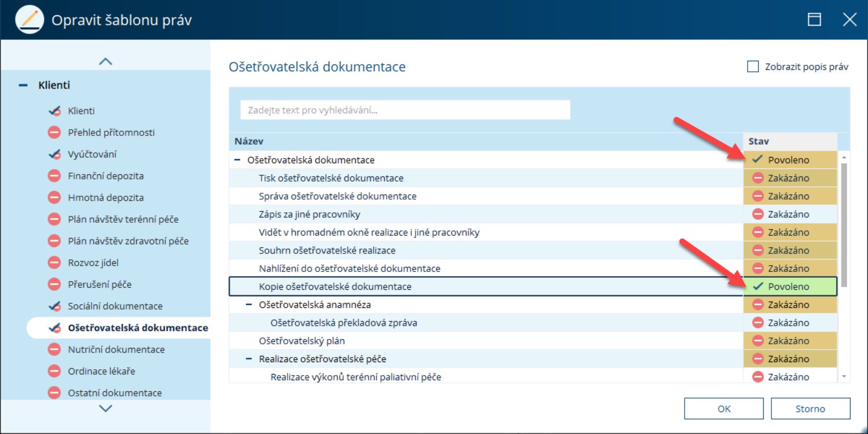This screenshot has height=434, width=868.
Task: Cancel with the Storno button
Action: point(810,409)
